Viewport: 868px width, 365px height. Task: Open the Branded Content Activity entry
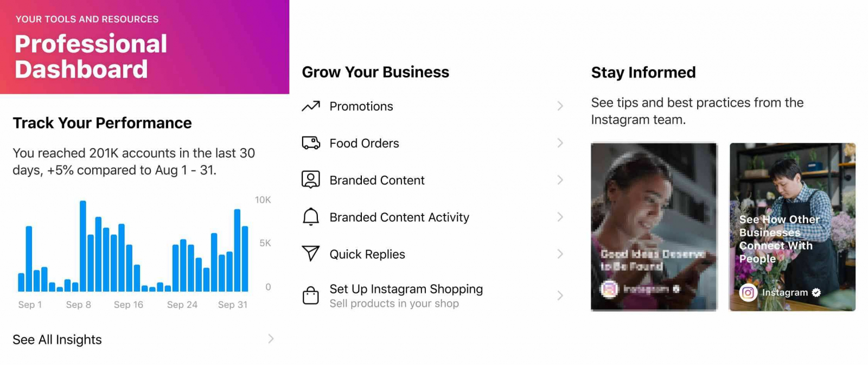[x=399, y=217]
